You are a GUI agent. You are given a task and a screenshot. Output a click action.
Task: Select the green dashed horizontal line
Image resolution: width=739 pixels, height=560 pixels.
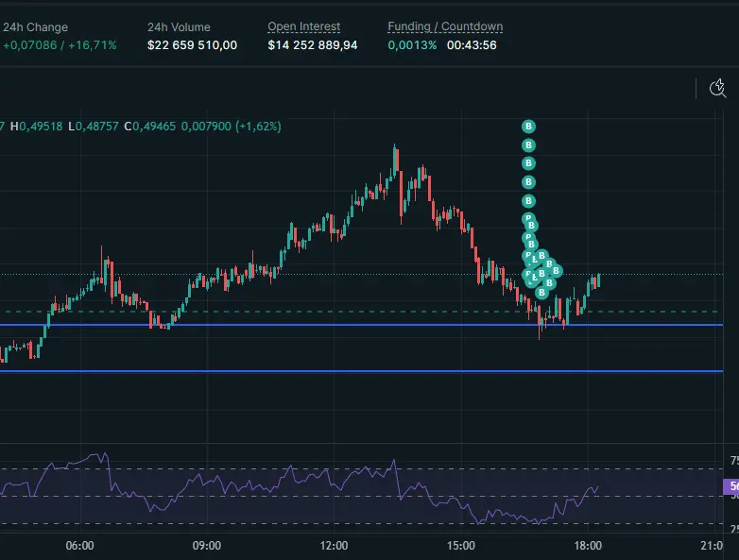pos(362,312)
